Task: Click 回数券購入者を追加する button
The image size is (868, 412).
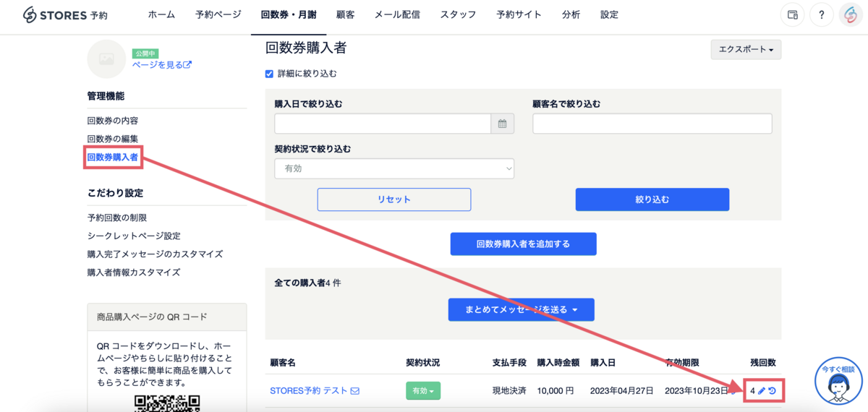Action: [523, 244]
